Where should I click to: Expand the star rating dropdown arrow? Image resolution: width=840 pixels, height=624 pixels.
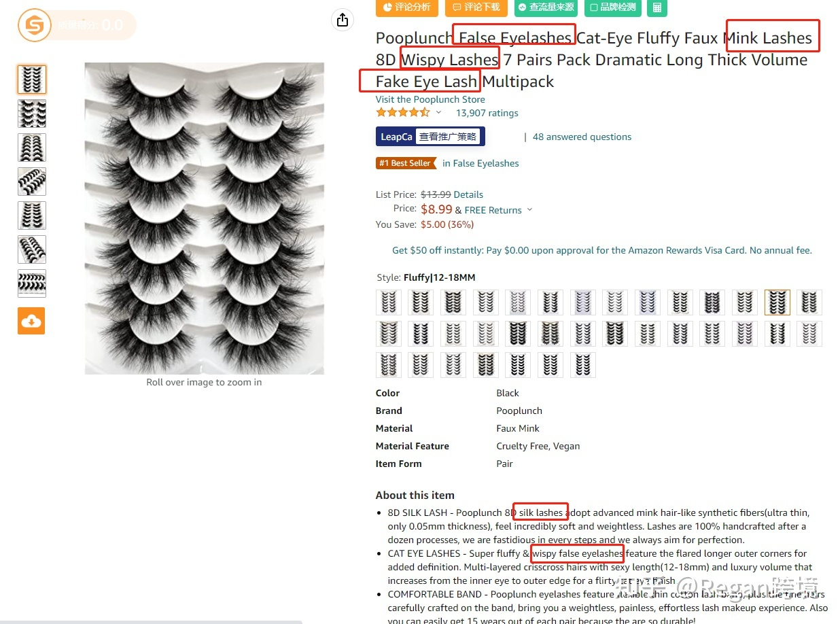coord(439,113)
